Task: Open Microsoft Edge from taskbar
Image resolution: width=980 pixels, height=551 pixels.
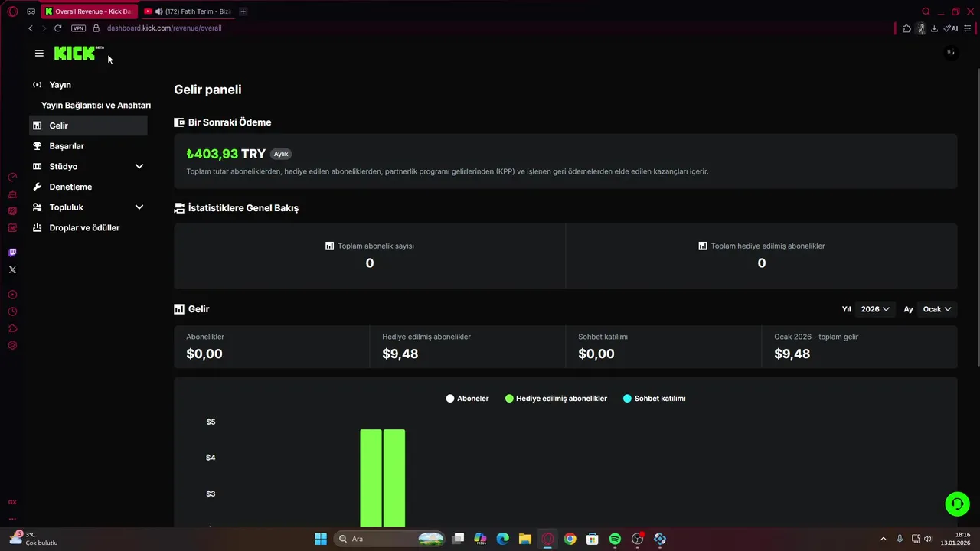Action: click(502, 539)
